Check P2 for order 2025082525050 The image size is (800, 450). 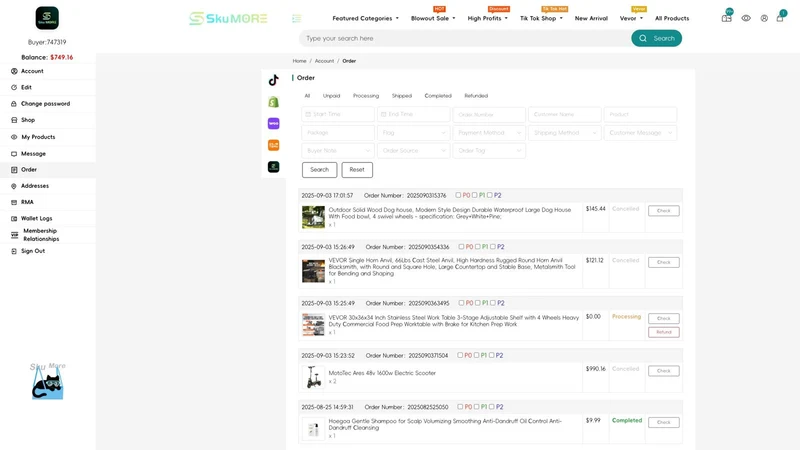click(x=492, y=407)
